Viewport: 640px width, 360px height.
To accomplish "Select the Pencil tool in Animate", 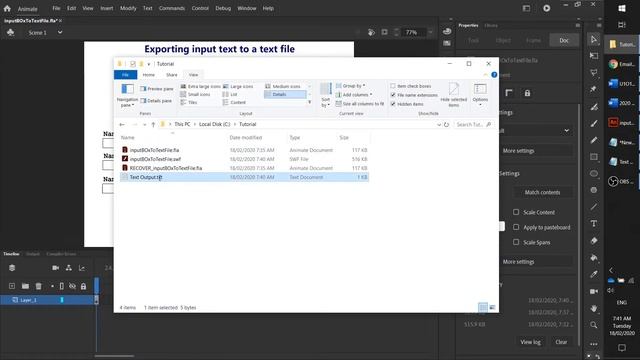I will (594, 140).
